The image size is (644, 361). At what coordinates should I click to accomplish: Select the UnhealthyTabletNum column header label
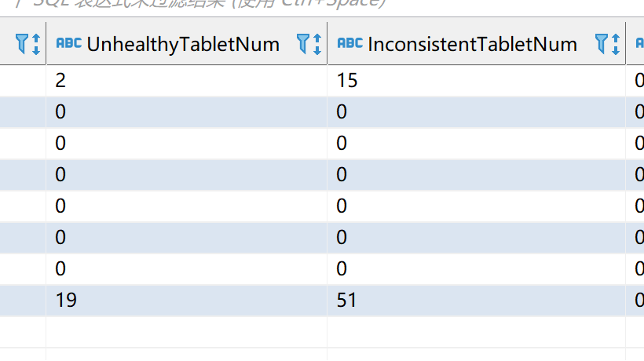coord(183,44)
